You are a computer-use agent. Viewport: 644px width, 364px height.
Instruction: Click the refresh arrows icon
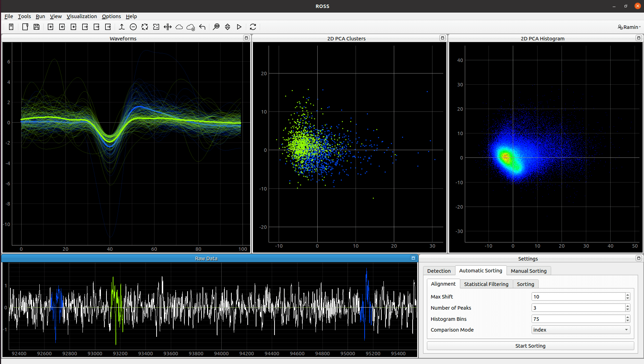coord(253,27)
